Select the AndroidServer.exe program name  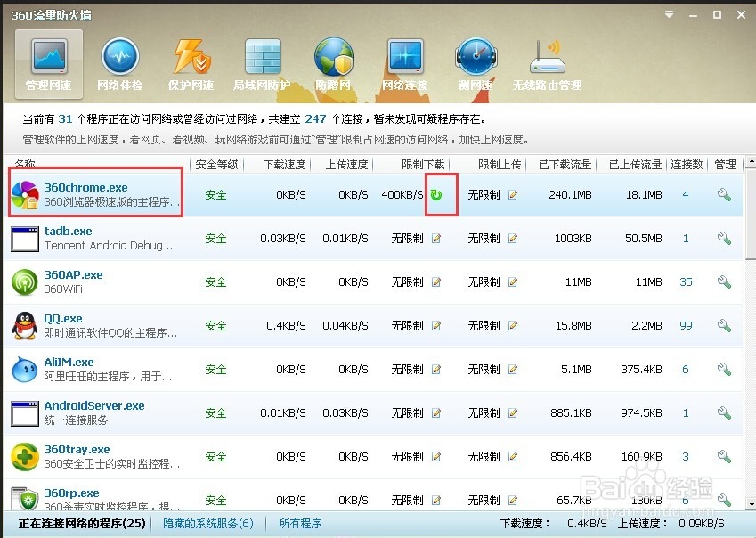(x=94, y=405)
